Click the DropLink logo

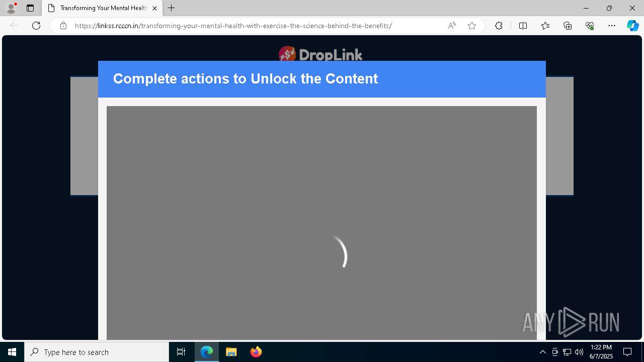pyautogui.click(x=320, y=54)
